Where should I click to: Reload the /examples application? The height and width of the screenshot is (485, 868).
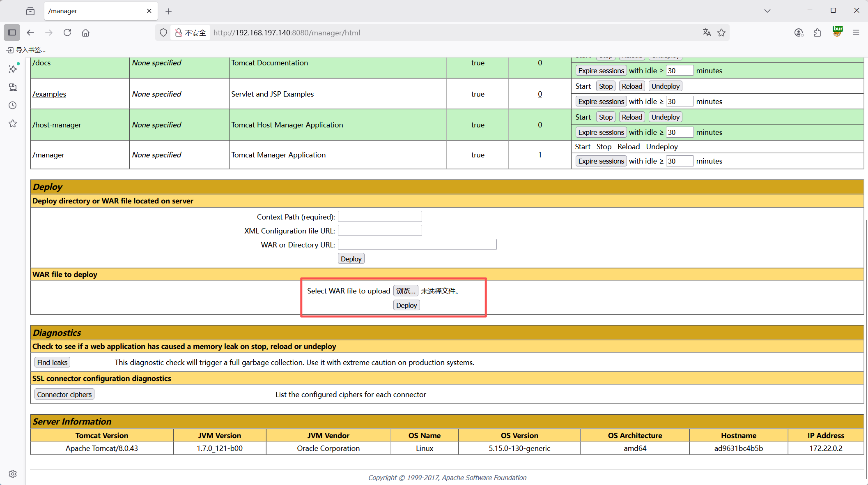point(632,86)
